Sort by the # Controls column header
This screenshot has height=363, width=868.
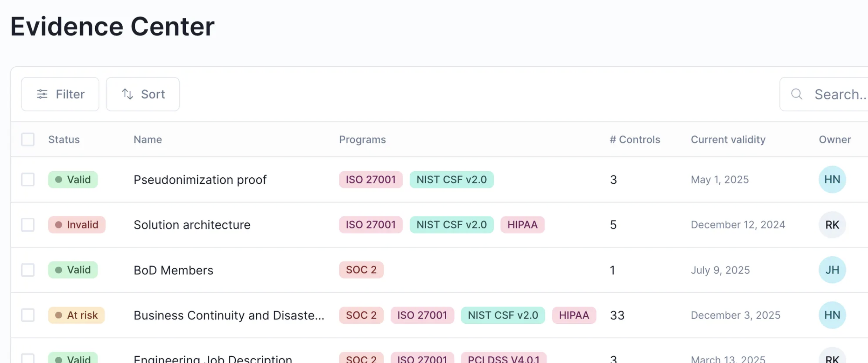tap(635, 139)
